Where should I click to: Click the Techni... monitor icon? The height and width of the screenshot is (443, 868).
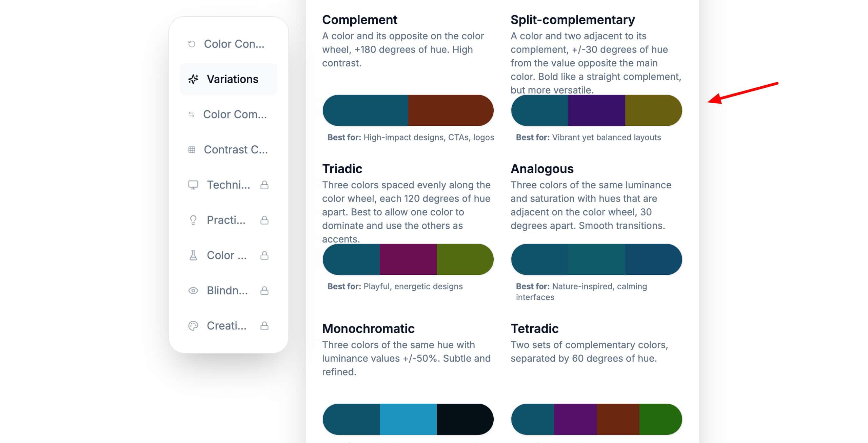pos(193,185)
